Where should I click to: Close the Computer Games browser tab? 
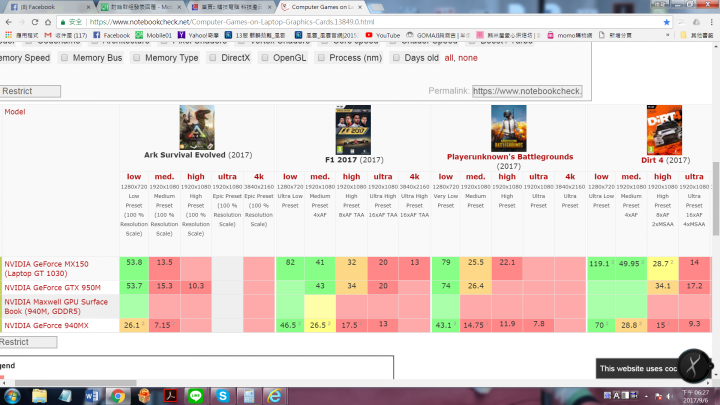(x=360, y=7)
